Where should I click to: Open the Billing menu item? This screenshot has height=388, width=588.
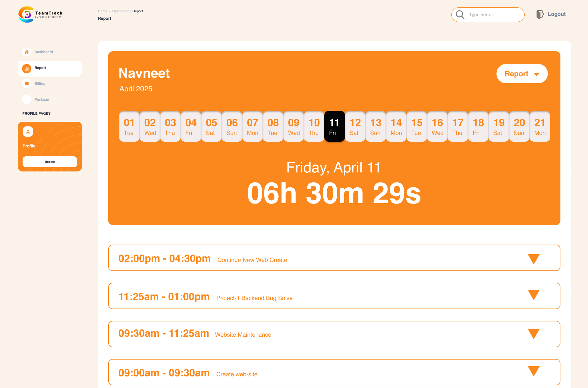point(40,84)
